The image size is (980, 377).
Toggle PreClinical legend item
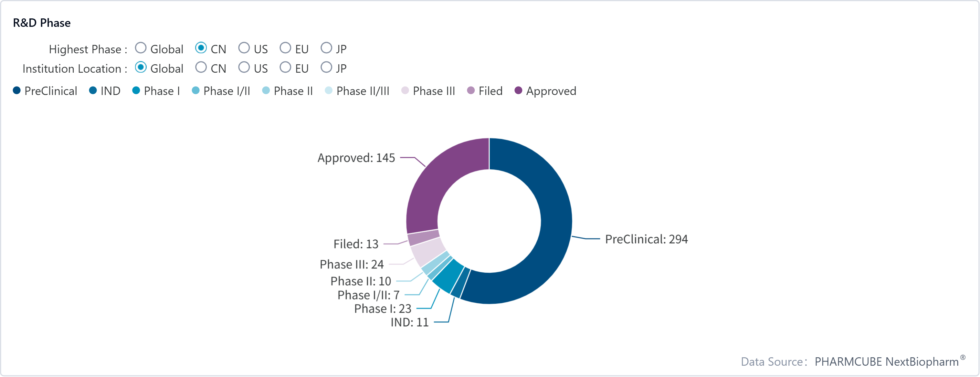point(45,91)
